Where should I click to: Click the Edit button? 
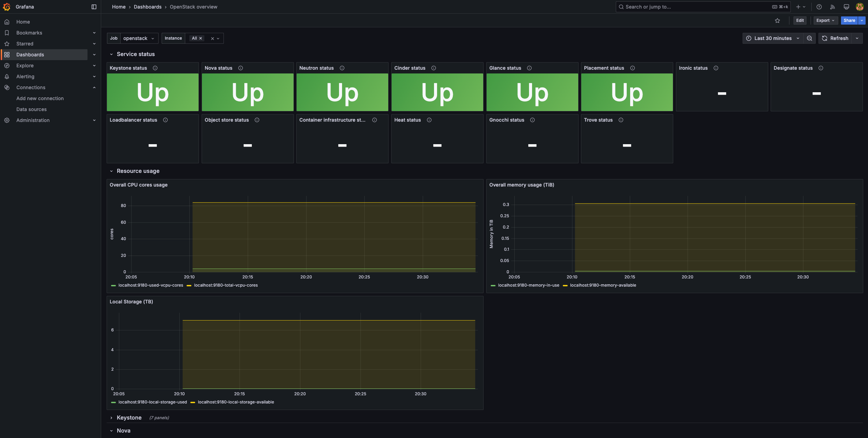pos(800,20)
